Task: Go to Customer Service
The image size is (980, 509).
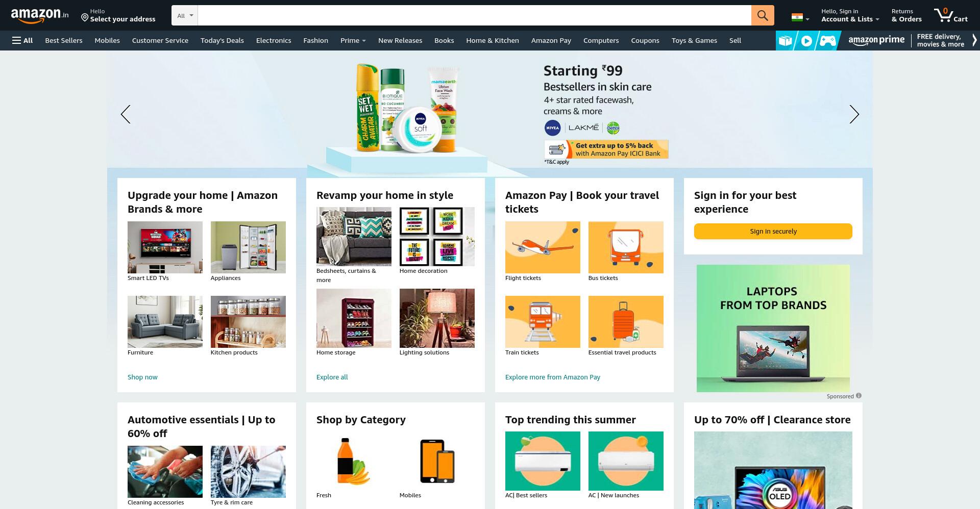Action: [160, 40]
